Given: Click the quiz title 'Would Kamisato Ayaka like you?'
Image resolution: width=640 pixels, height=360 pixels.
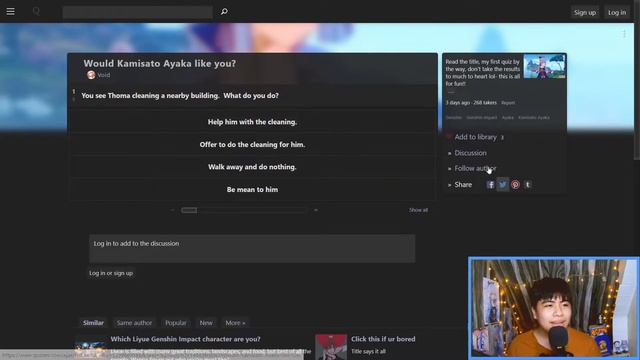Looking at the screenshot, I should pos(160,63).
